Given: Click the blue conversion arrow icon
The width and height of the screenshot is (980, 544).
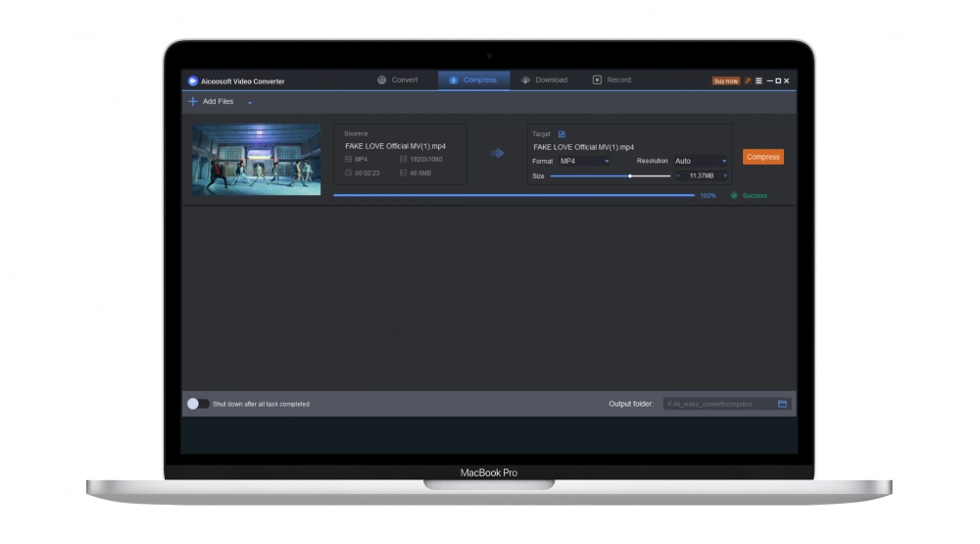Looking at the screenshot, I should (x=497, y=153).
